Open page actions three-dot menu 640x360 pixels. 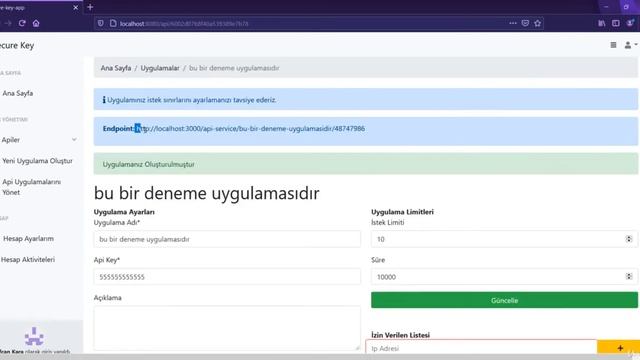[x=513, y=23]
